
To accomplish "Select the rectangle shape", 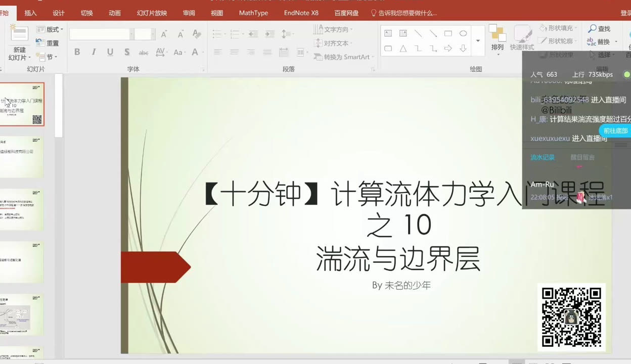I will coord(448,33).
